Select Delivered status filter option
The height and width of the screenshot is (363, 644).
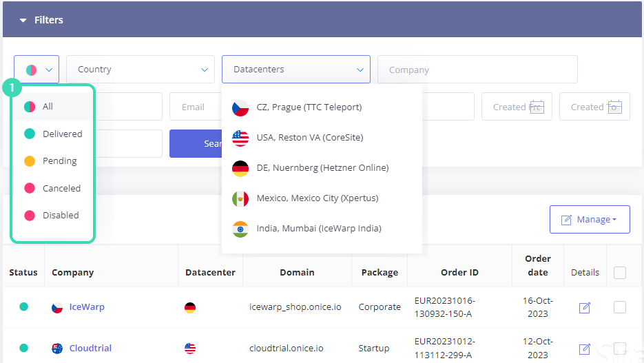(62, 134)
